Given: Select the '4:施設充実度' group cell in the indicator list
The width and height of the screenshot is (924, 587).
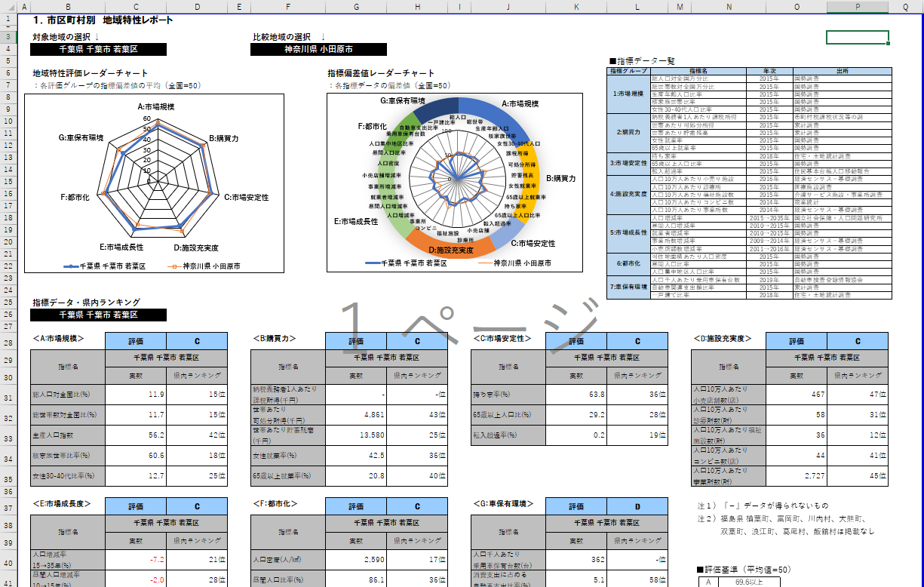Looking at the screenshot, I should (628, 195).
